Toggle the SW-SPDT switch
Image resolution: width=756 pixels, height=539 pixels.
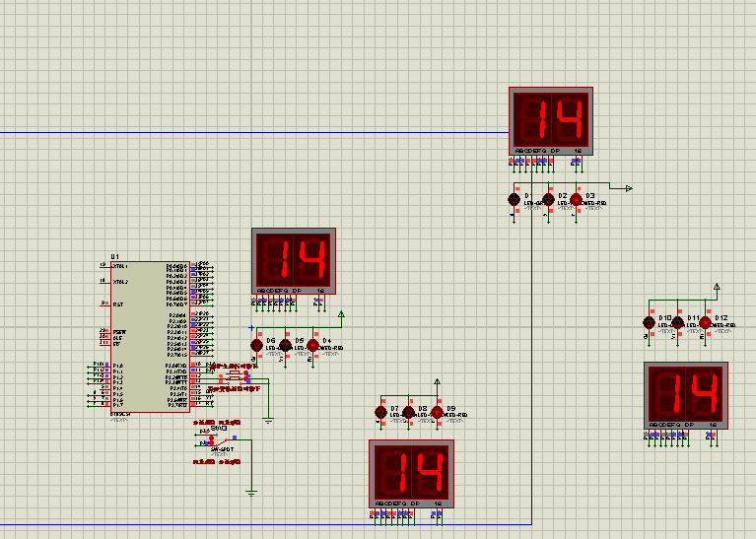point(223,441)
